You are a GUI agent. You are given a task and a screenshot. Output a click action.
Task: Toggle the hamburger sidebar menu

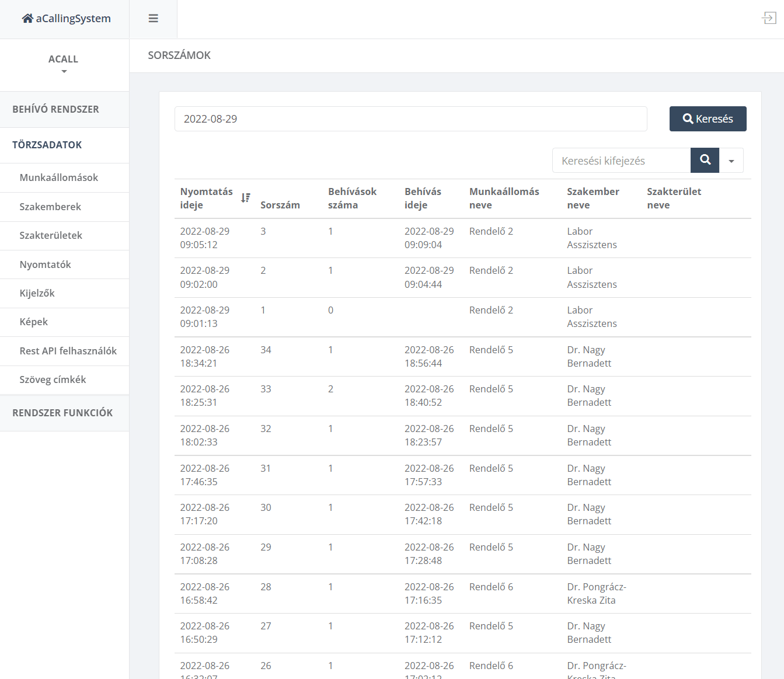click(154, 19)
